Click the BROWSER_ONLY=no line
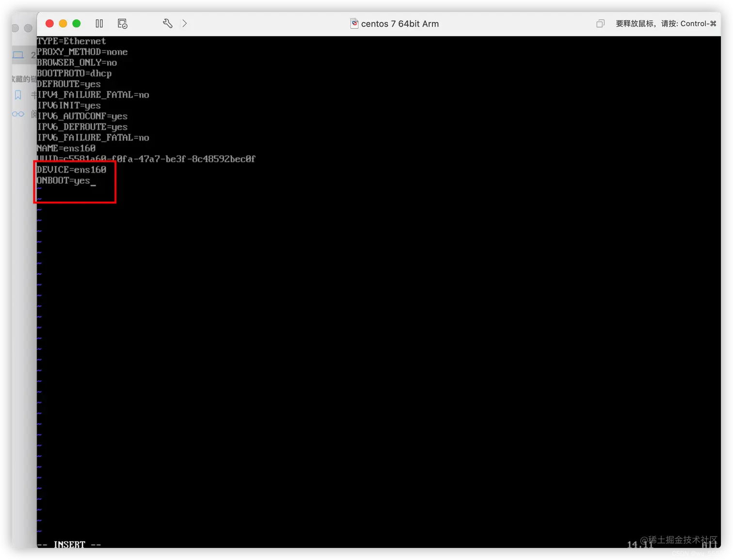This screenshot has height=560, width=733. tap(77, 62)
